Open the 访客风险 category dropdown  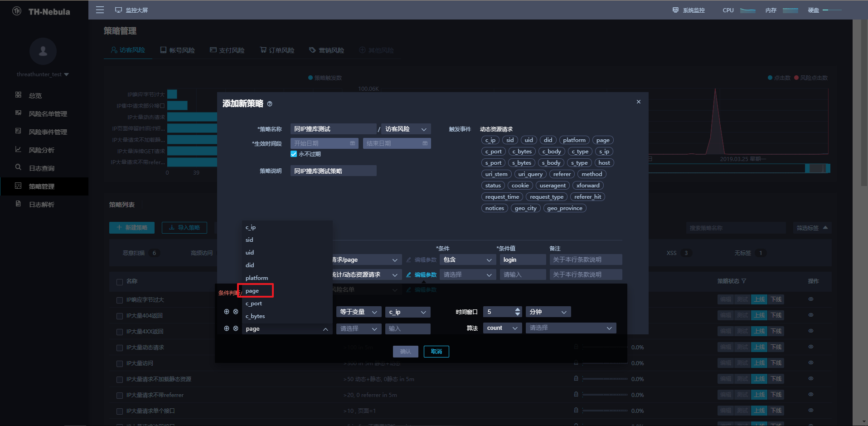406,129
